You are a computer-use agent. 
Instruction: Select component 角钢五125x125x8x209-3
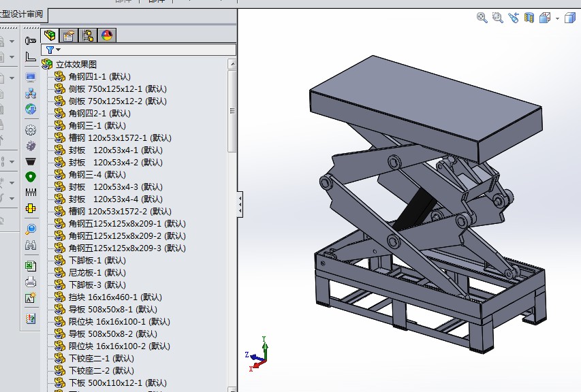(x=127, y=248)
